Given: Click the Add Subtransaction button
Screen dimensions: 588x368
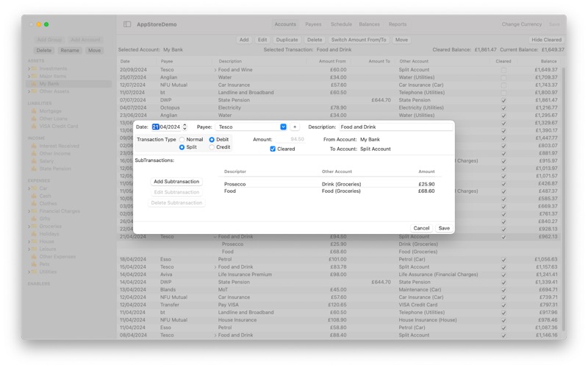Looking at the screenshot, I should click(x=176, y=182).
